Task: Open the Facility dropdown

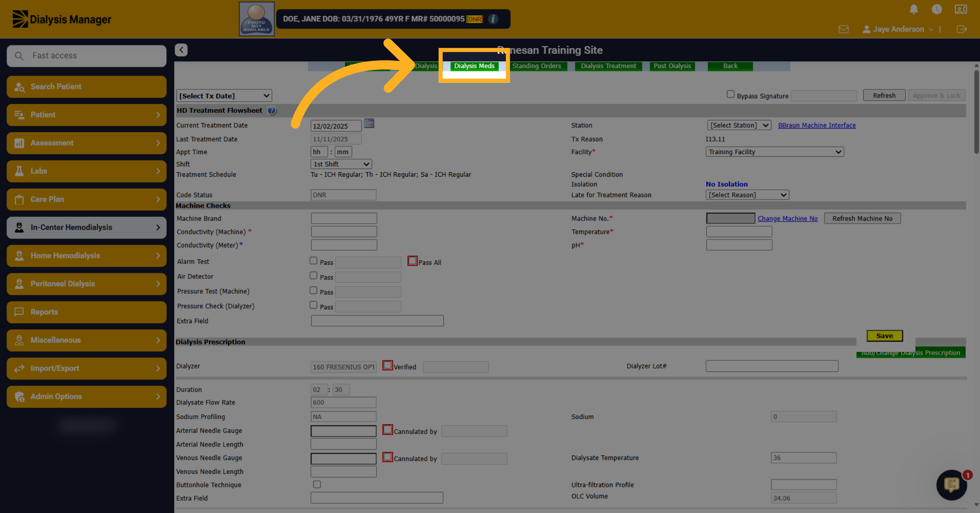Action: pos(775,152)
